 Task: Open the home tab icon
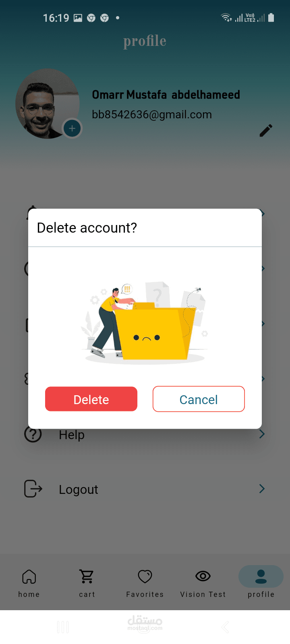click(x=29, y=576)
